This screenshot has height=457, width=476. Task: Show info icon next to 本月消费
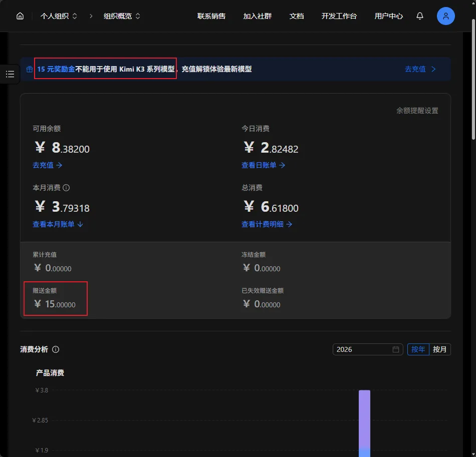tap(66, 188)
